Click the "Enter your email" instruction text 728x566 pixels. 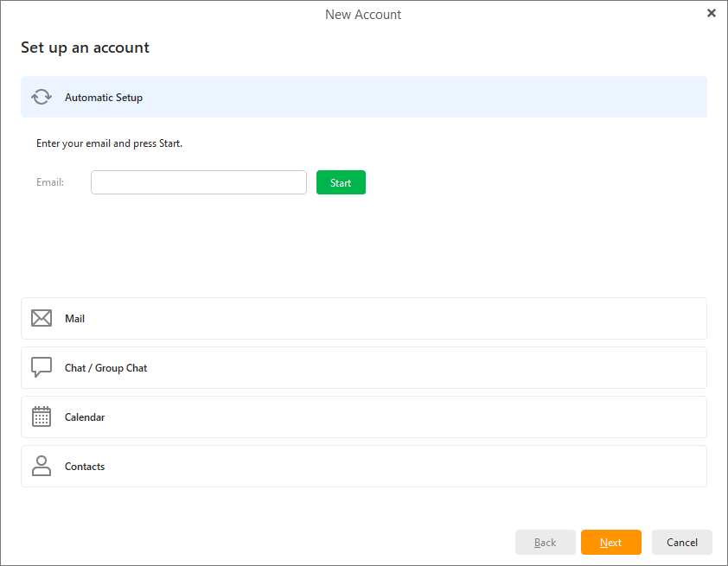click(109, 143)
